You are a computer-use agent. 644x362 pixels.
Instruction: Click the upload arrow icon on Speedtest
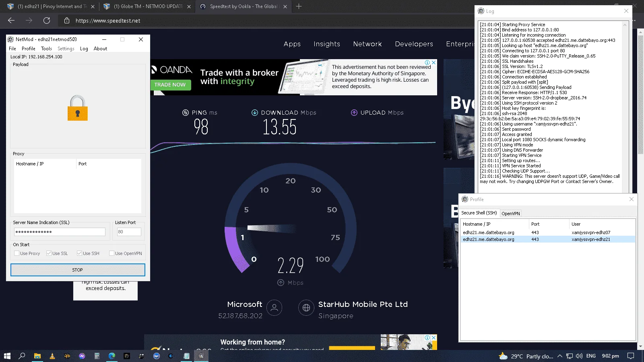pos(354,113)
